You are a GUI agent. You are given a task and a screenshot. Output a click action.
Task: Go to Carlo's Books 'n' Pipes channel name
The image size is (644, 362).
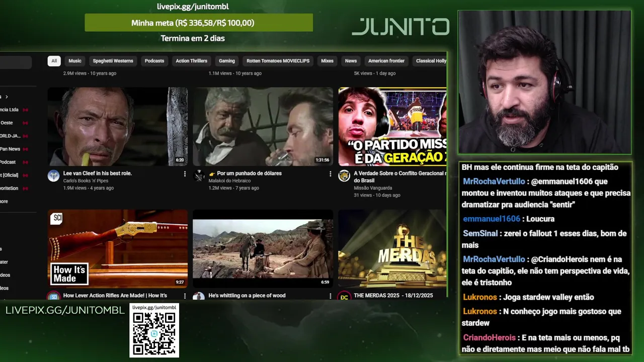pyautogui.click(x=86, y=180)
